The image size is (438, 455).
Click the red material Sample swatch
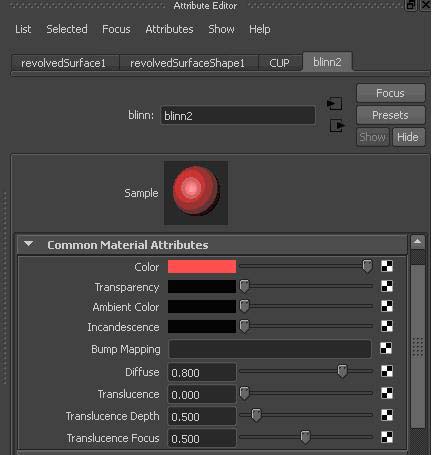click(x=196, y=193)
